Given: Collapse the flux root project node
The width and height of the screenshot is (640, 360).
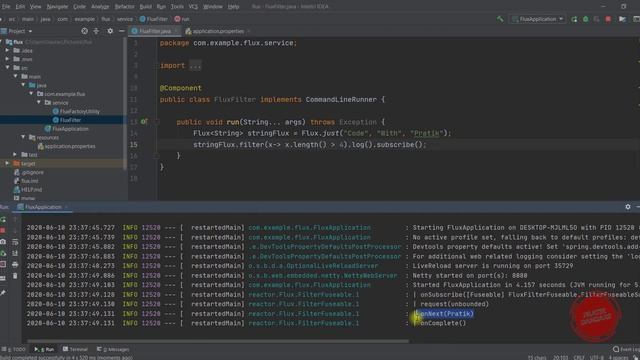Looking at the screenshot, I should pos(2,42).
